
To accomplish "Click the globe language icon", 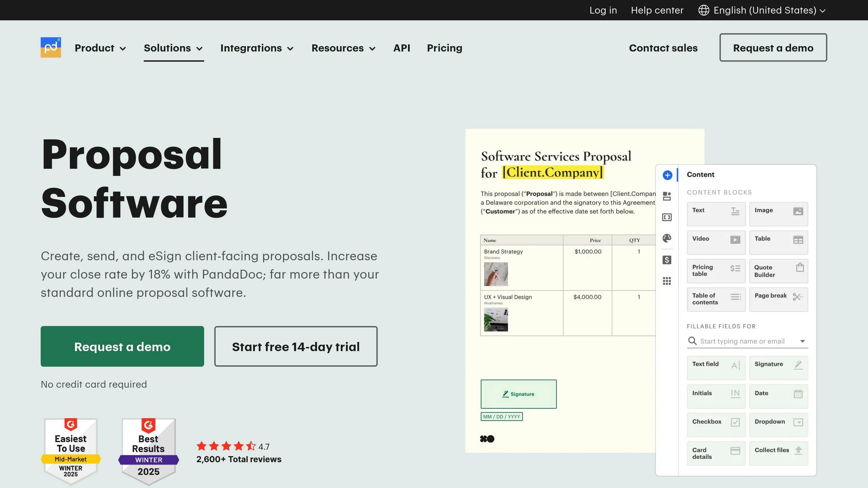I will [x=704, y=10].
